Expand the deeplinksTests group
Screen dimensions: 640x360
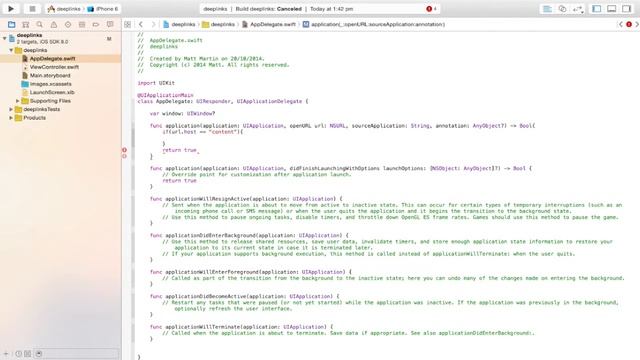pos(11,109)
